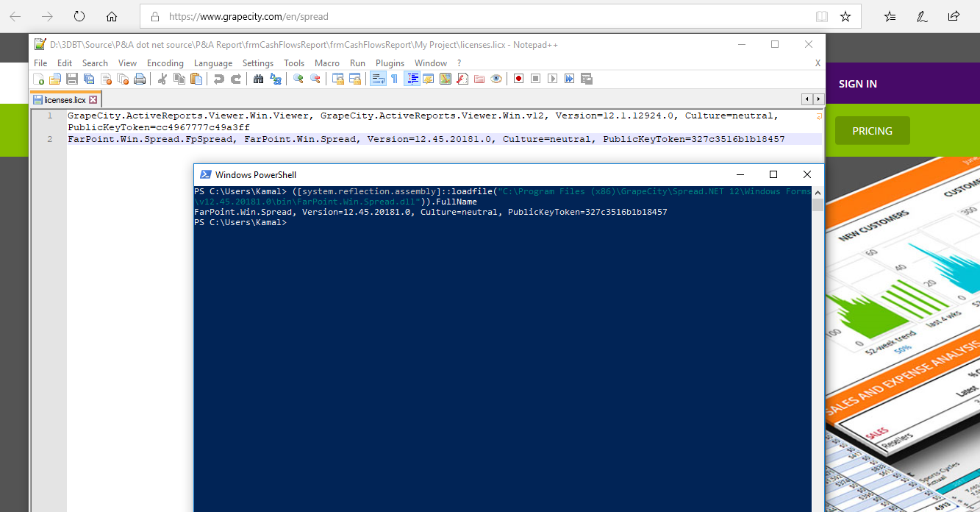
Task: Click Run Macro Multiple Times icon
Action: point(570,79)
